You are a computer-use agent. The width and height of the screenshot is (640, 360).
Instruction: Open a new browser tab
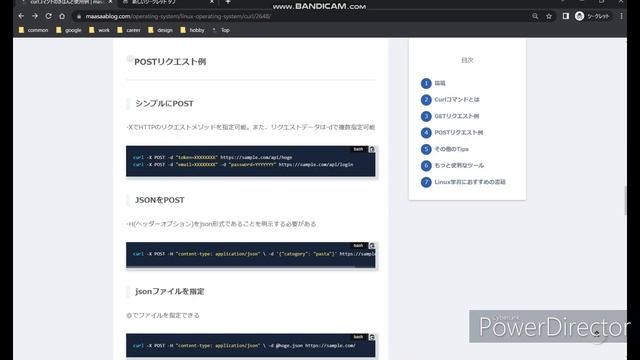click(x=228, y=2)
